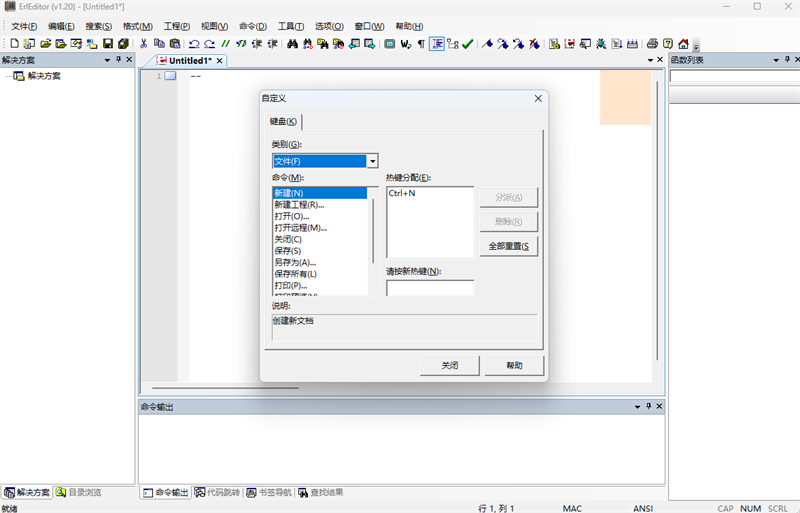The height and width of the screenshot is (513, 800).
Task: Open the 解决方案 panel dropdown arrow
Action: (107, 60)
